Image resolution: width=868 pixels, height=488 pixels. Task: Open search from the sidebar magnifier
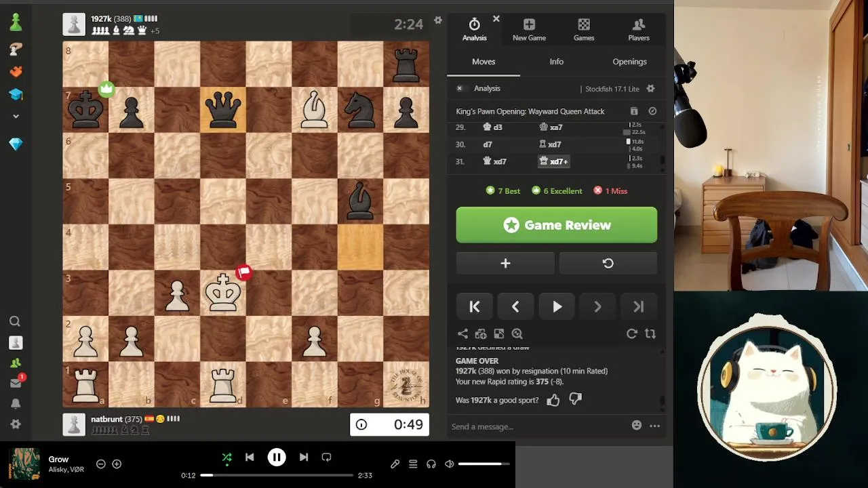(15, 322)
